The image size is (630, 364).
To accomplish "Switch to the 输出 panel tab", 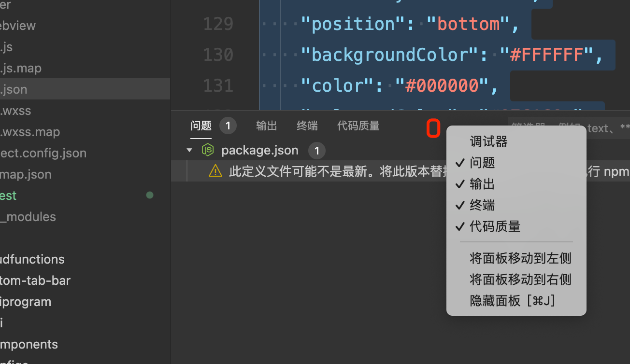I will pyautogui.click(x=267, y=126).
